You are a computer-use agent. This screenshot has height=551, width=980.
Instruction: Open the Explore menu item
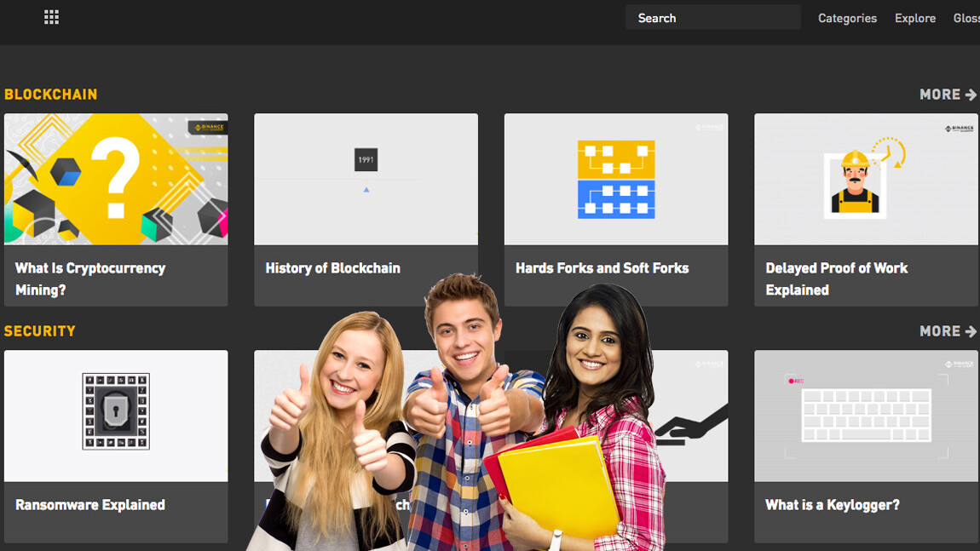coord(914,18)
